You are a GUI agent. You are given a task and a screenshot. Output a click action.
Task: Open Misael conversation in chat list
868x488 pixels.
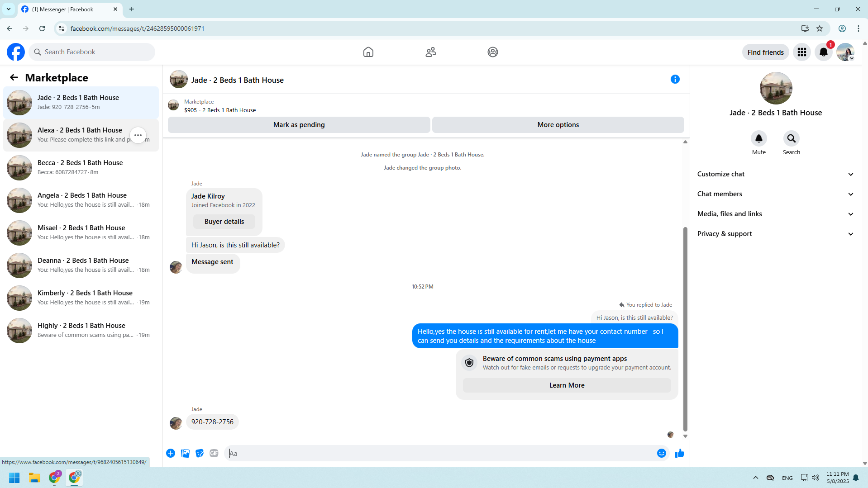pos(81,232)
